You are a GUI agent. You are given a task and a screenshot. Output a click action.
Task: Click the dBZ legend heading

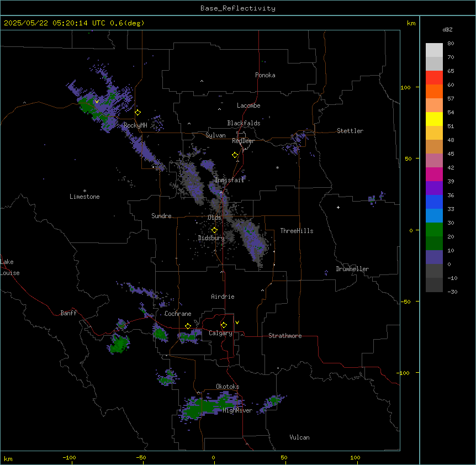click(x=447, y=29)
